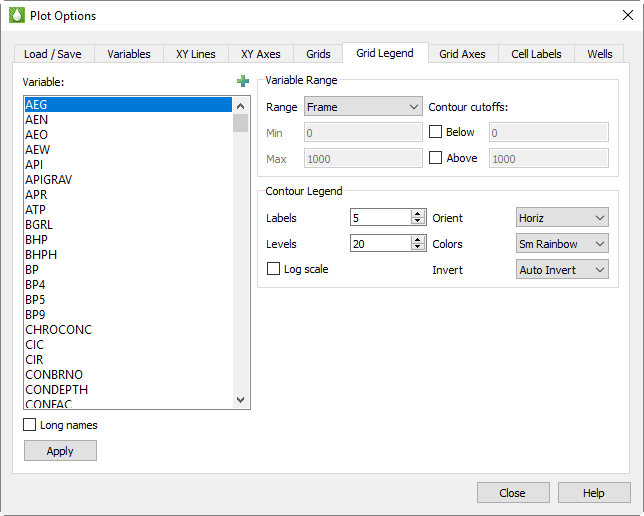The image size is (644, 516).
Task: Open the Invert dropdown showing Auto Invert
Action: pyautogui.click(x=562, y=270)
